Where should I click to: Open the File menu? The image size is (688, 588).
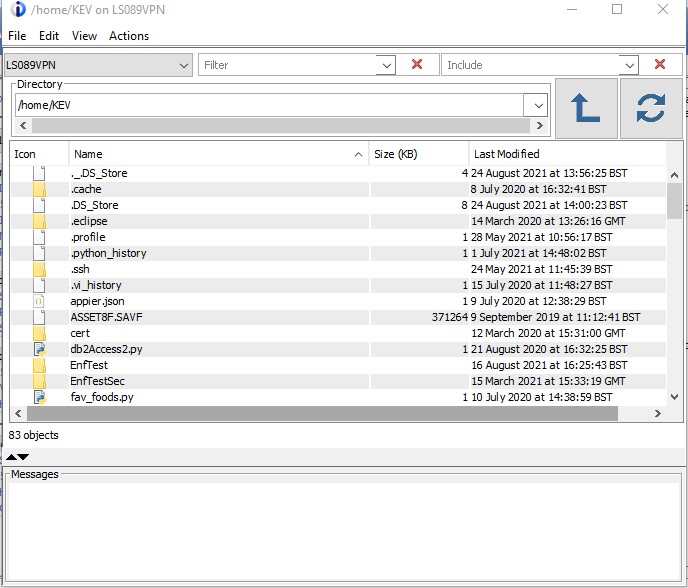17,36
